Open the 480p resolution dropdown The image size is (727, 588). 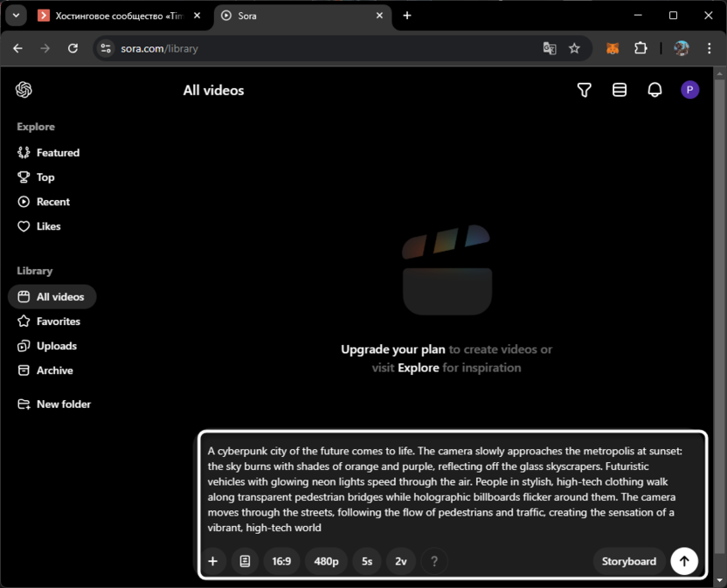click(x=326, y=562)
